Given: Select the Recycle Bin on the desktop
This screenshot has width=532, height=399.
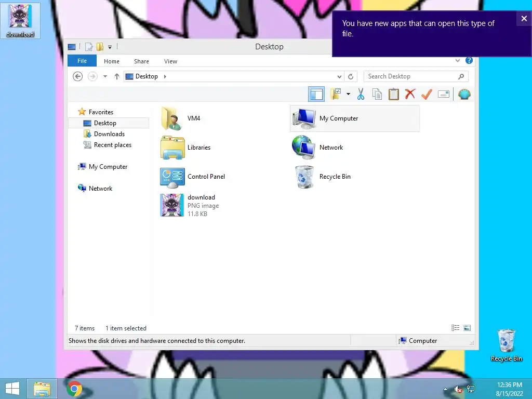Looking at the screenshot, I should click(506, 345).
